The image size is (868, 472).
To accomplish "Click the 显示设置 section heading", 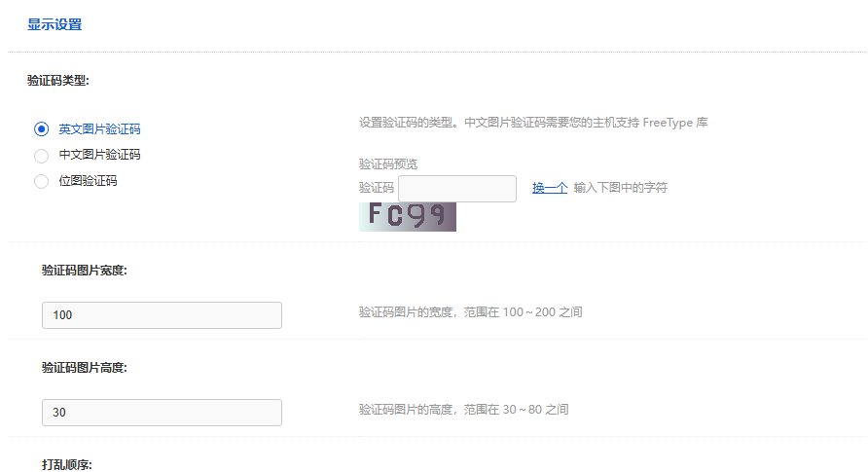I will tap(54, 24).
